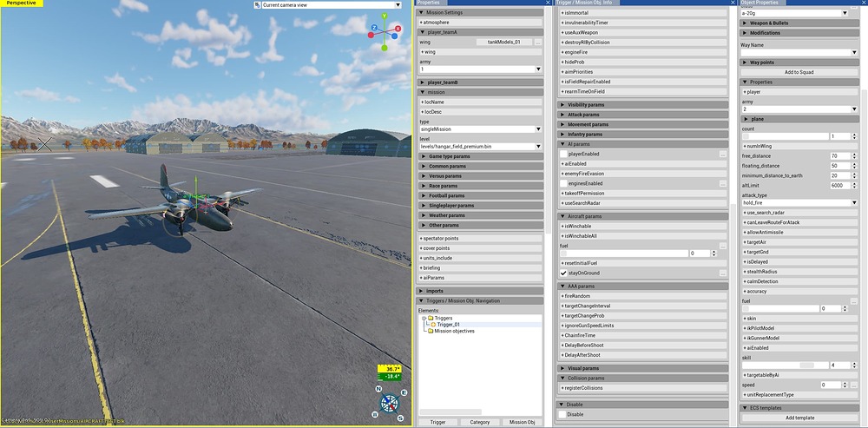Image resolution: width=868 pixels, height=428 pixels.
Task: Open the Way Name dropdown
Action: click(799, 53)
